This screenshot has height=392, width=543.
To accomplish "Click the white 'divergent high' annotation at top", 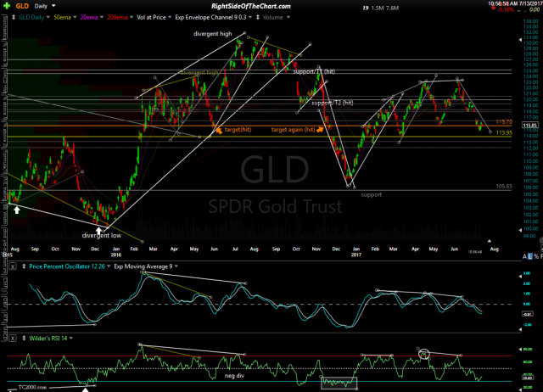I will [x=213, y=34].
